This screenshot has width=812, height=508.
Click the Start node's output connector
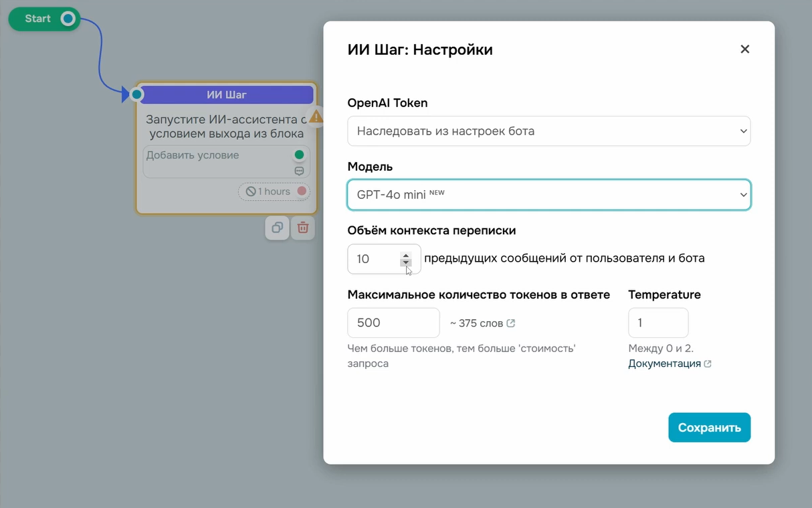click(68, 19)
